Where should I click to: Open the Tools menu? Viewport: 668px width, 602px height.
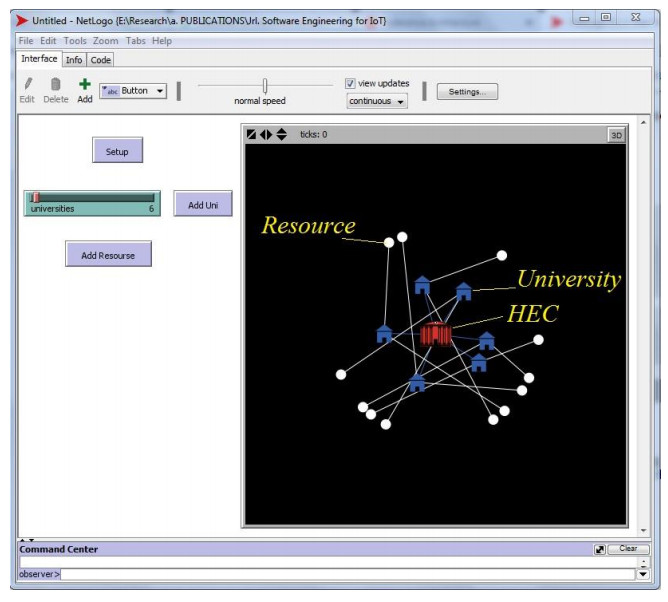[x=75, y=41]
